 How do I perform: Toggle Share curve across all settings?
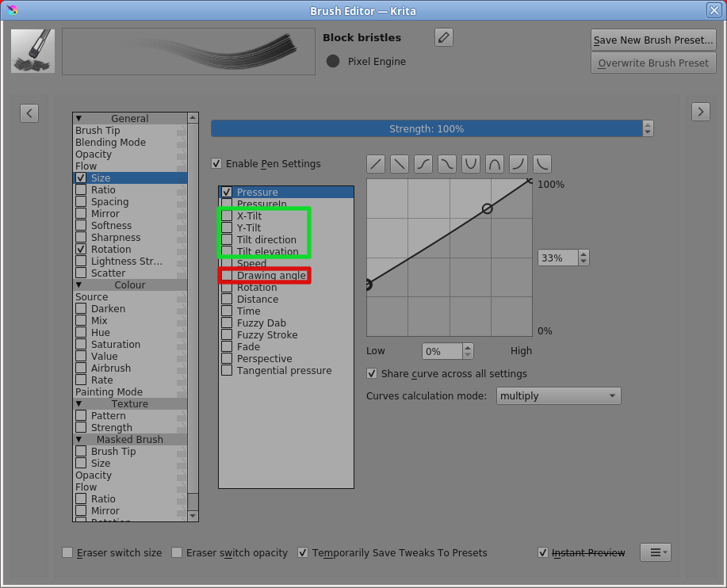[x=372, y=373]
